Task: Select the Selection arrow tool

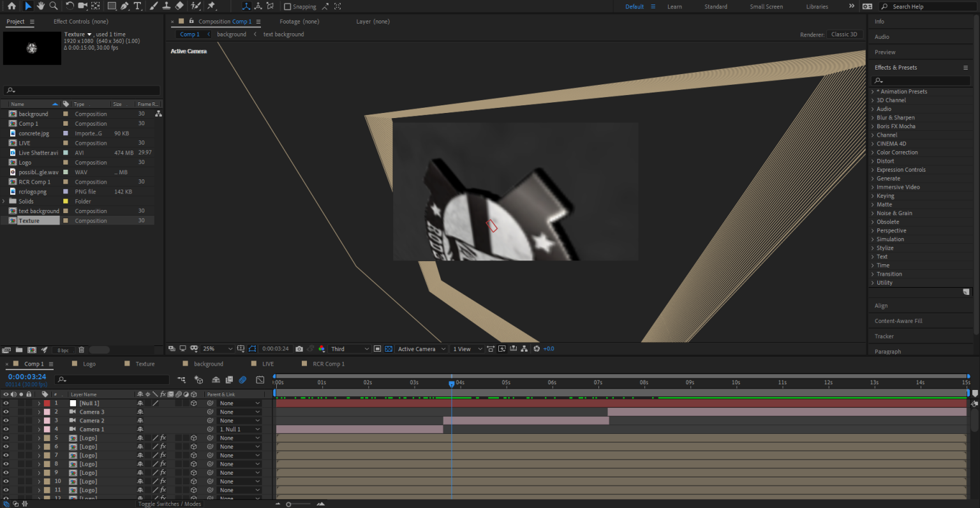Action: pos(27,6)
